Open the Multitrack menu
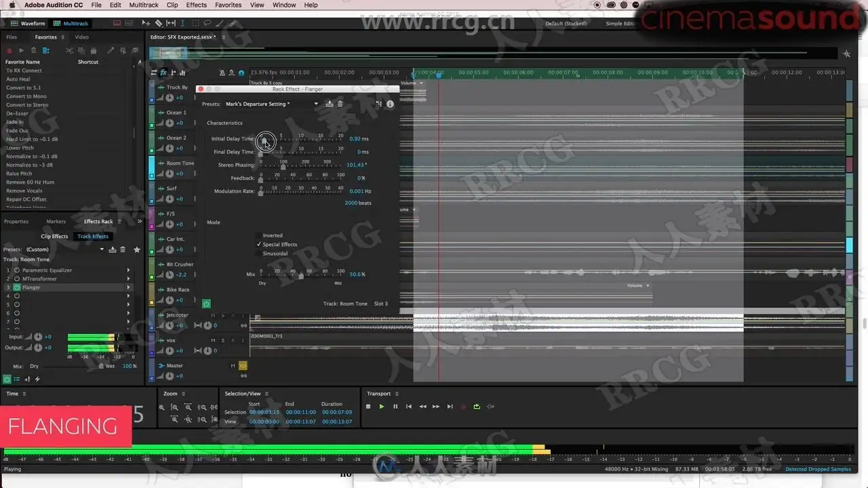This screenshot has height=488, width=868. pyautogui.click(x=144, y=5)
